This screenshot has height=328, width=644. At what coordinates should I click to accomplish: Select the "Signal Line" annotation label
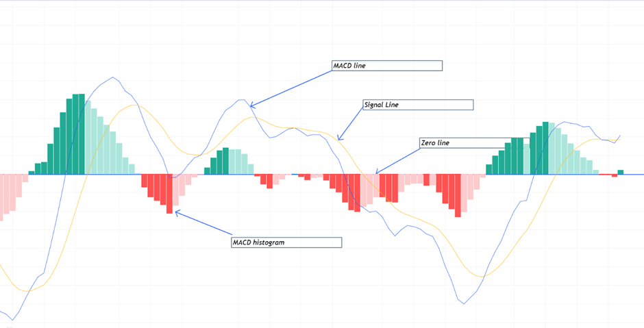pos(418,105)
